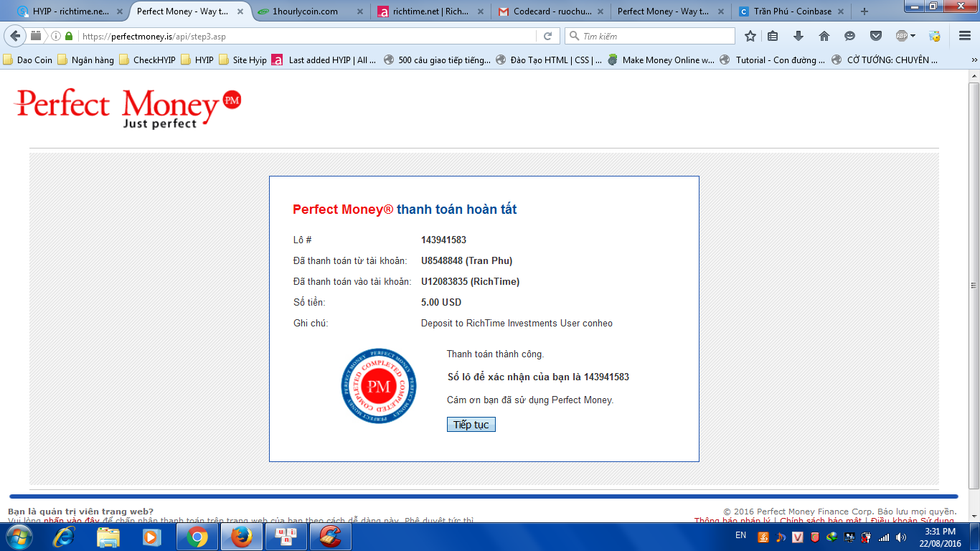Open the smiley-face Hello icon
The height and width of the screenshot is (551, 980).
pyautogui.click(x=850, y=36)
